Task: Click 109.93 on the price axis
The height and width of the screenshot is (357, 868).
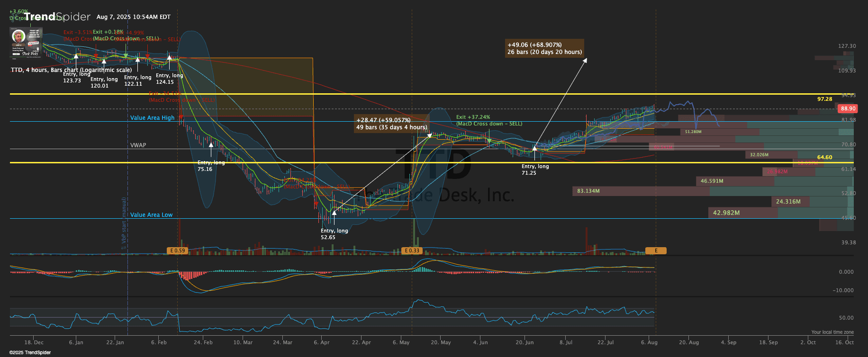Action: tap(847, 71)
